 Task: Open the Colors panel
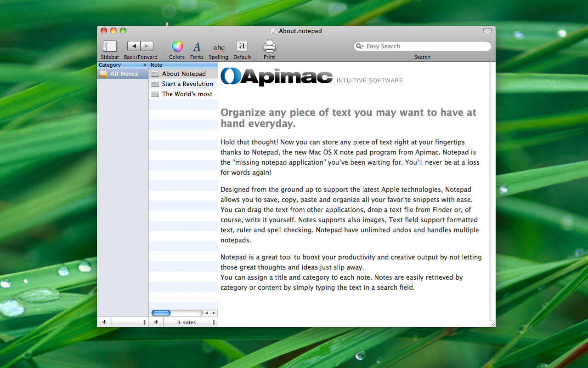177,46
